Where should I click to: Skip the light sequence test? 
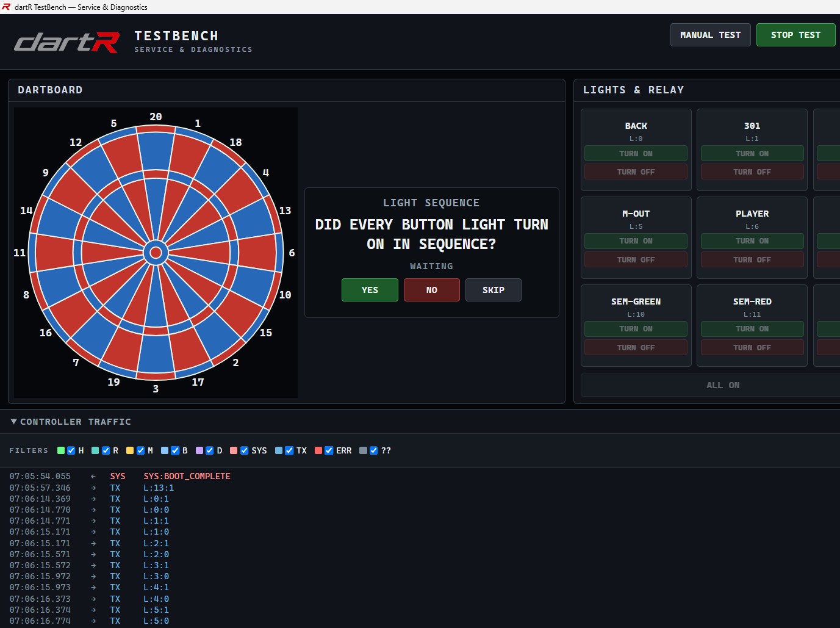[494, 290]
